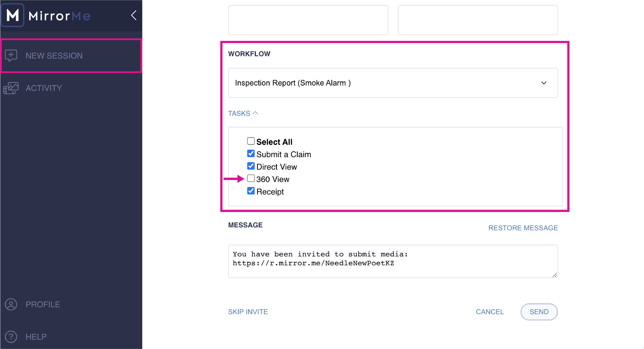Viewport: 644px width, 349px height.
Task: Click inside the invite message text area
Action: tap(393, 261)
